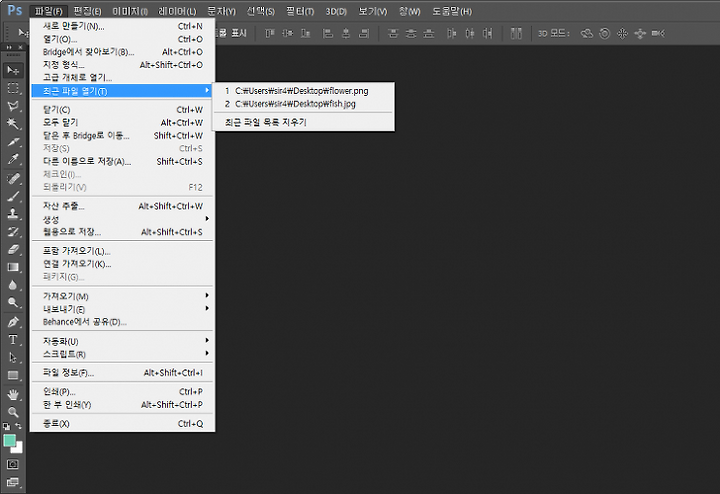
Task: Choose 인쇄(P)... entry
Action: point(122,392)
